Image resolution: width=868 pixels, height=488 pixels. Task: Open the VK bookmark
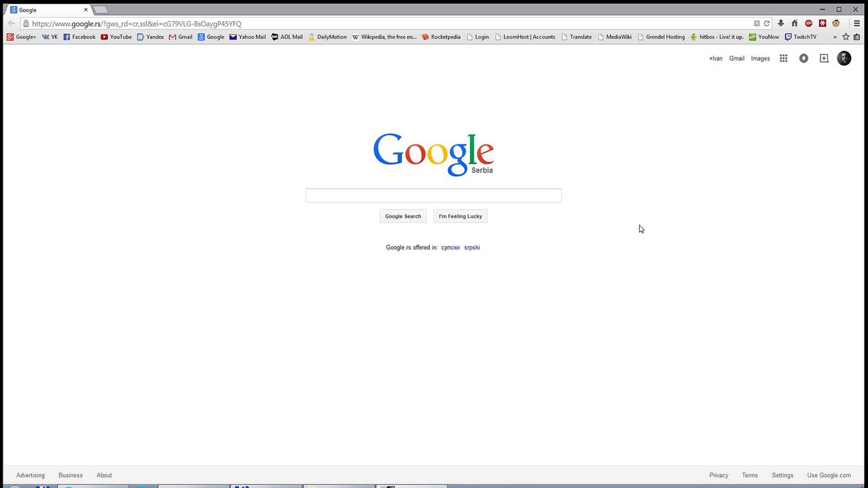tap(50, 37)
